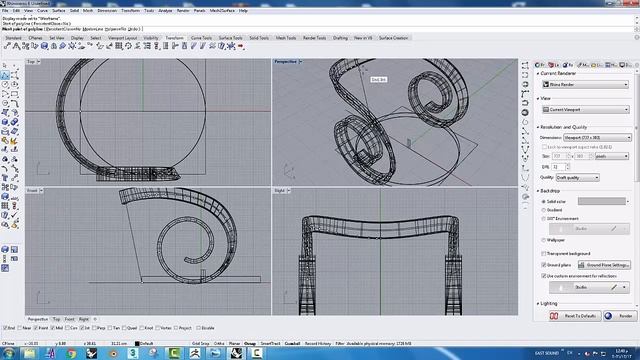Open the Curve menu
The width and height of the screenshot is (640, 360).
(x=42, y=11)
